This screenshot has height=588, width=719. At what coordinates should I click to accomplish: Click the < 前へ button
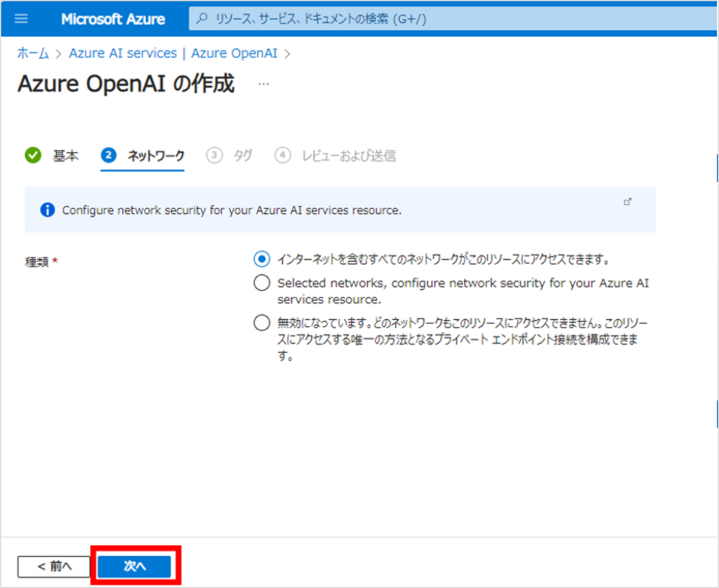(54, 566)
